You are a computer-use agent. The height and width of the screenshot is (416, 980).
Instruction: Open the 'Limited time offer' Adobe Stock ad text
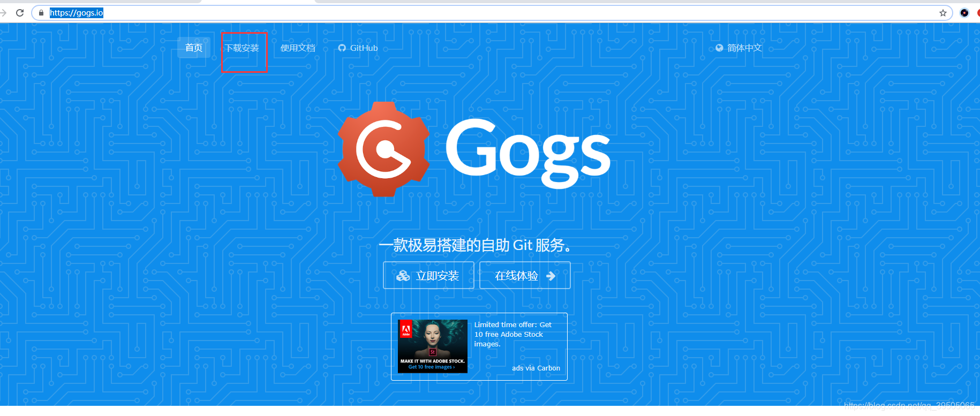click(513, 334)
